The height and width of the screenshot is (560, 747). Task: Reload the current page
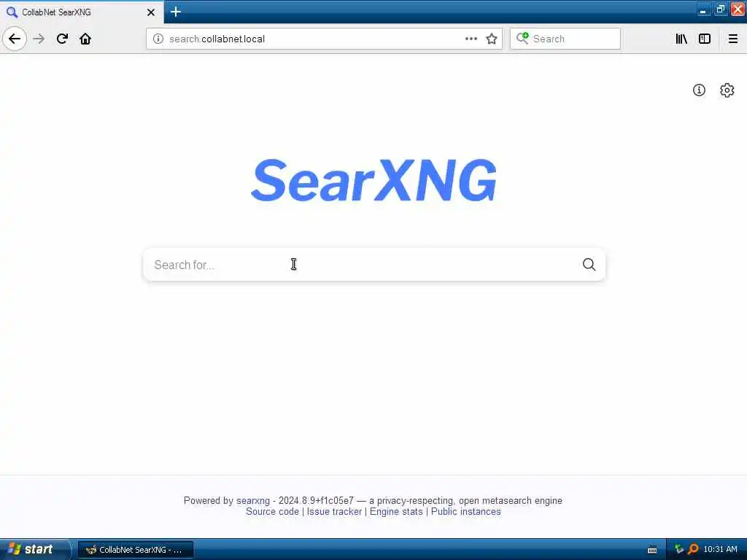click(x=62, y=39)
